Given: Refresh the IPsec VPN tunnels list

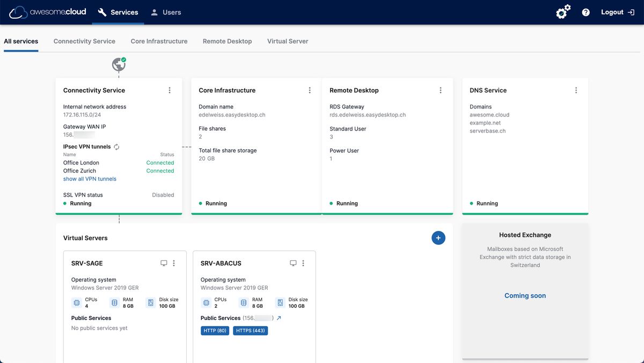Looking at the screenshot, I should 116,147.
